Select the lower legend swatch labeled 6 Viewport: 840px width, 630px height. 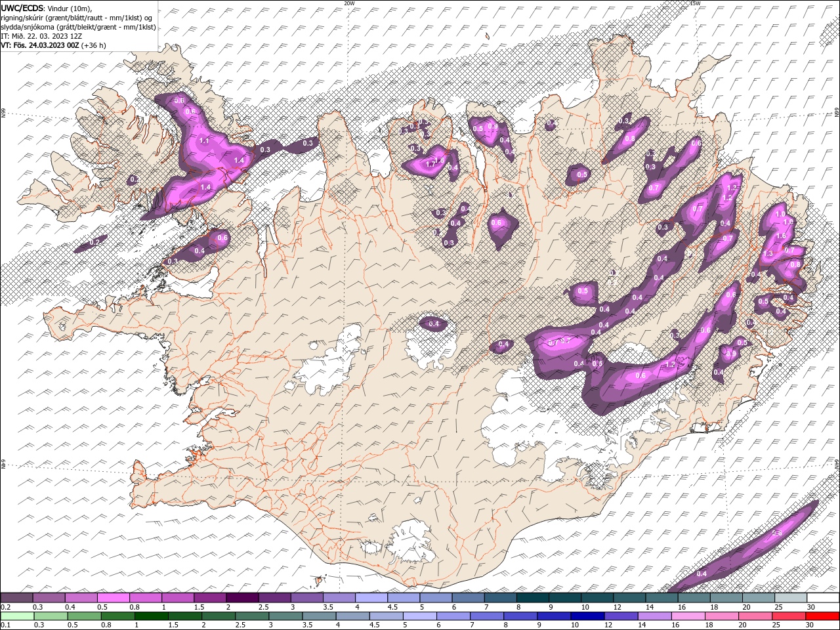coord(453,616)
